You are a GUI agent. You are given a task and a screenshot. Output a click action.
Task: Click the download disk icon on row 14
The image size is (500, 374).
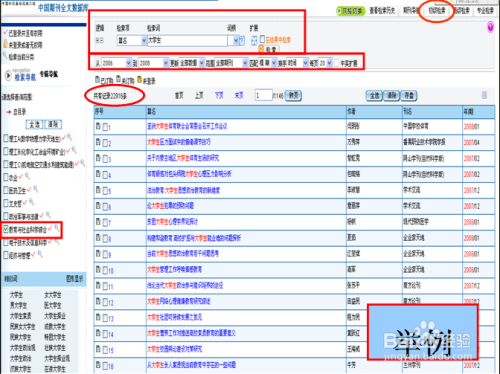98,333
